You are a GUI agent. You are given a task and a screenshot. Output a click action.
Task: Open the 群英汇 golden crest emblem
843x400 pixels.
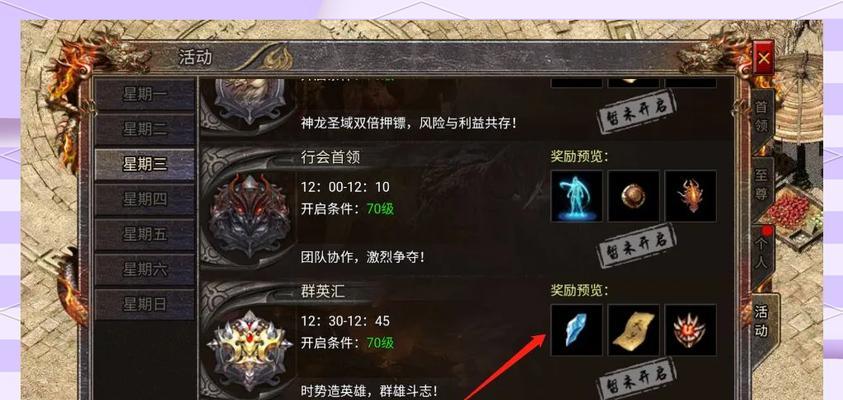click(249, 350)
